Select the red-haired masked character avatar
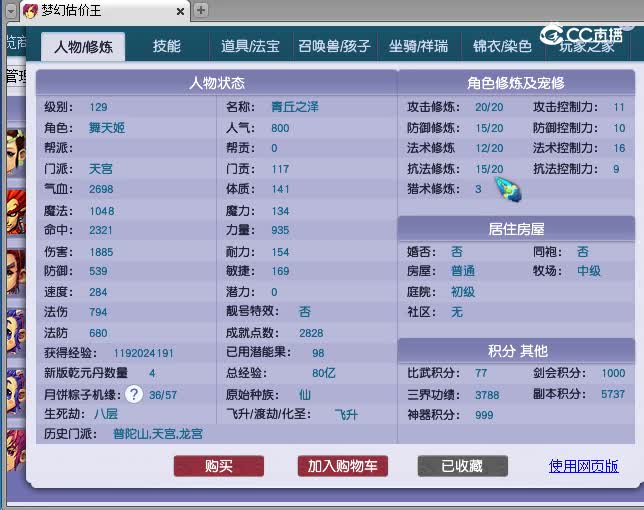Screen dimensions: 644x510 pos(16,212)
